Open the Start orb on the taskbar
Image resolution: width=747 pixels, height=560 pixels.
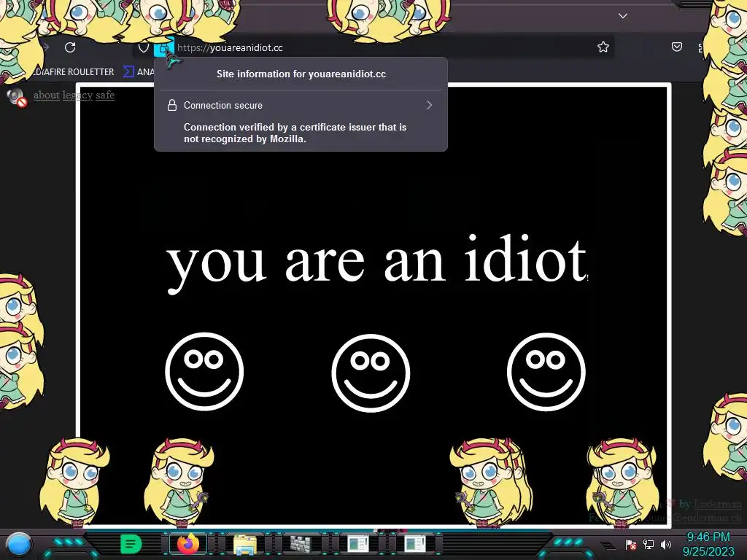tap(18, 544)
